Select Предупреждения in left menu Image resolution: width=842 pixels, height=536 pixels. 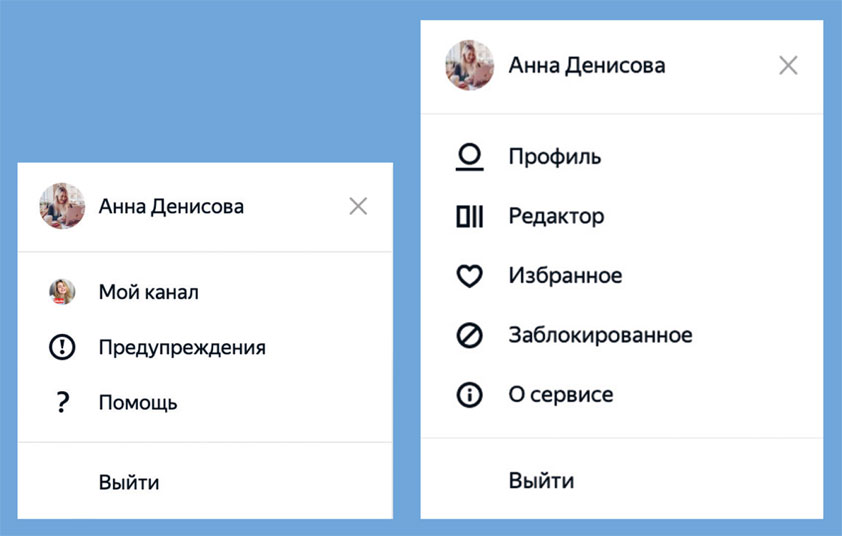click(x=182, y=348)
